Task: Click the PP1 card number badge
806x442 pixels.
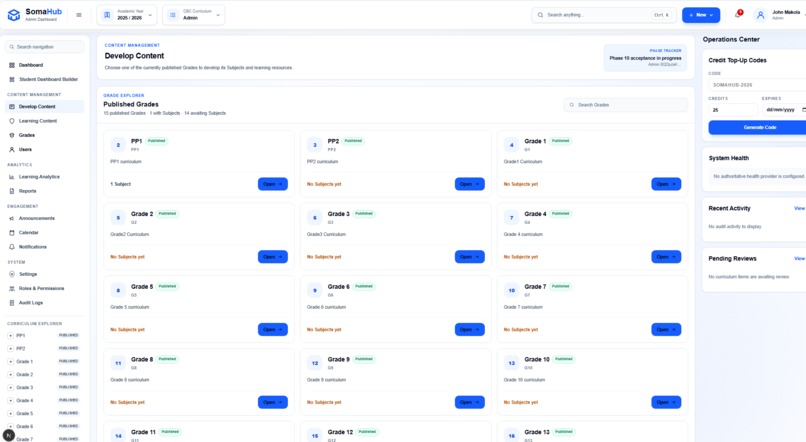Action: tap(118, 145)
